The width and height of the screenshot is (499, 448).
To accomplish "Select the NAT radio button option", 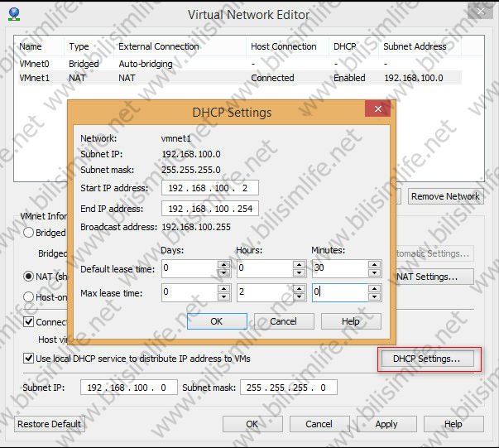I will [x=28, y=277].
